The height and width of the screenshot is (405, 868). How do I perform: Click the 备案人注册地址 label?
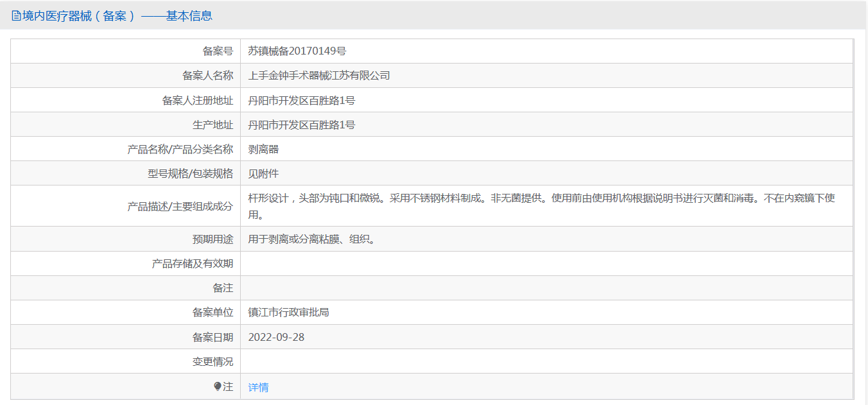pos(198,100)
